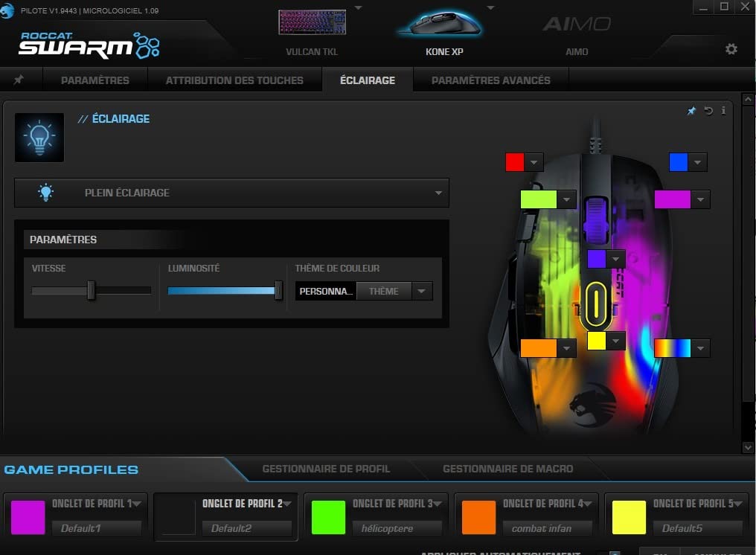The height and width of the screenshot is (555, 756).
Task: Select the Thème button
Action: (x=384, y=291)
